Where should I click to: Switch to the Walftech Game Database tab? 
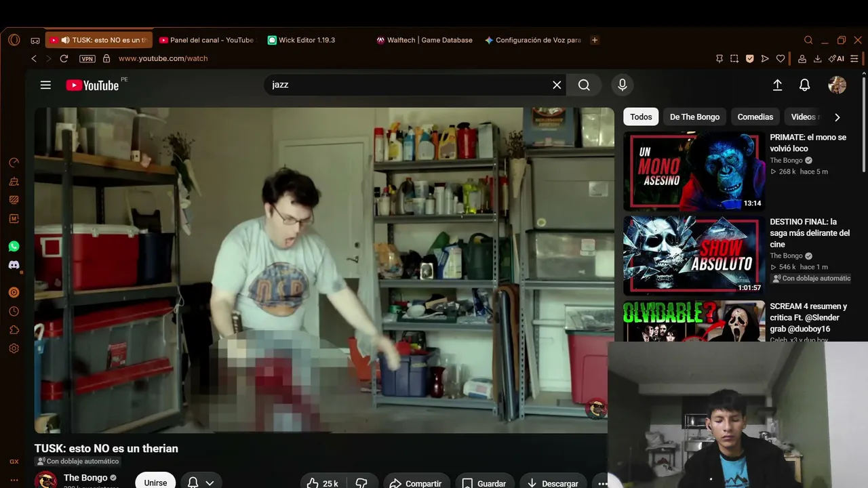(x=425, y=40)
